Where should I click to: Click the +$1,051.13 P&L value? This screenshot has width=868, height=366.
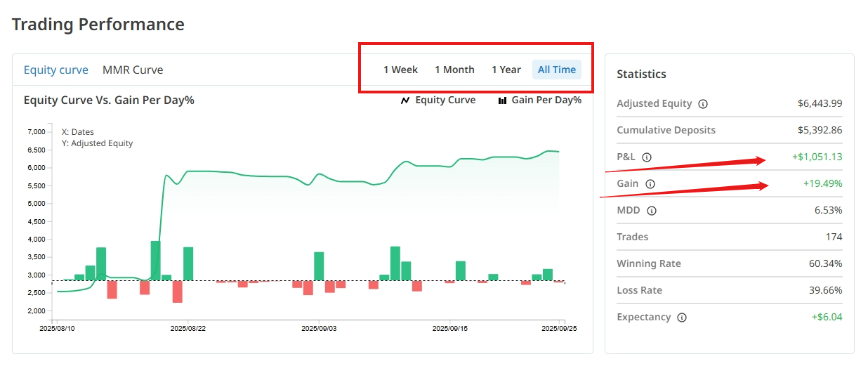click(x=817, y=157)
